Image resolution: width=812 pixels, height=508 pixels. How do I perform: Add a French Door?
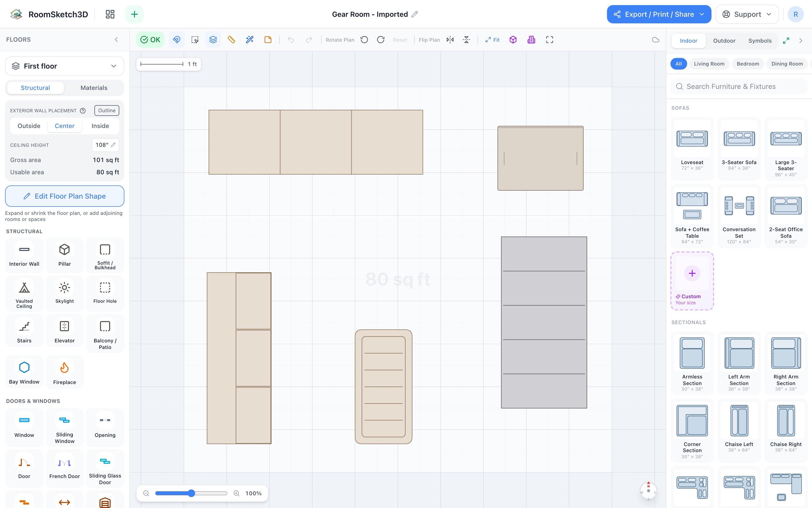[64, 468]
